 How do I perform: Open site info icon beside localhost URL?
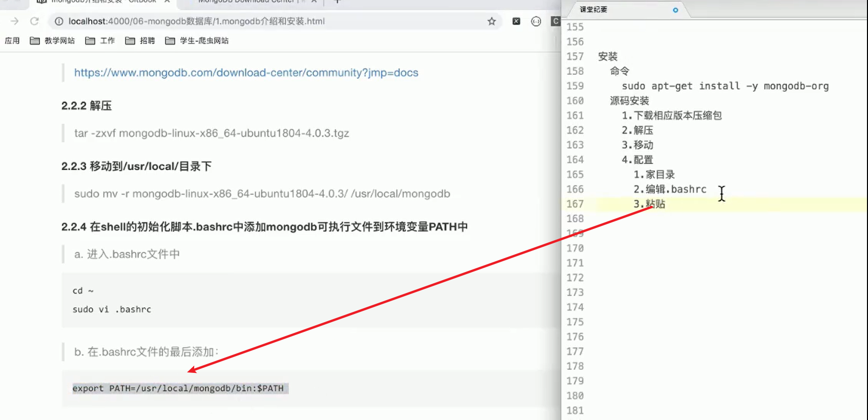click(x=59, y=21)
